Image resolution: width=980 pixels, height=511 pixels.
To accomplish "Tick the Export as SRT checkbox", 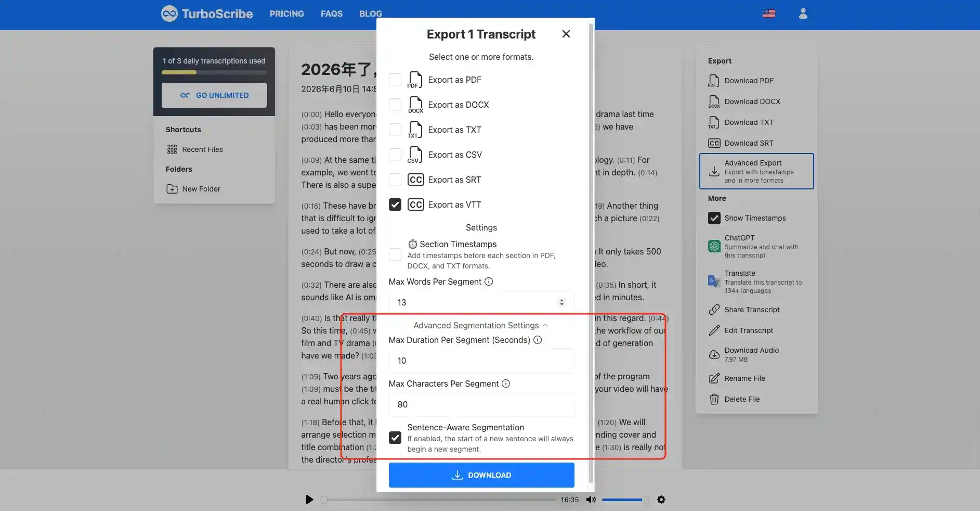I will coord(395,180).
